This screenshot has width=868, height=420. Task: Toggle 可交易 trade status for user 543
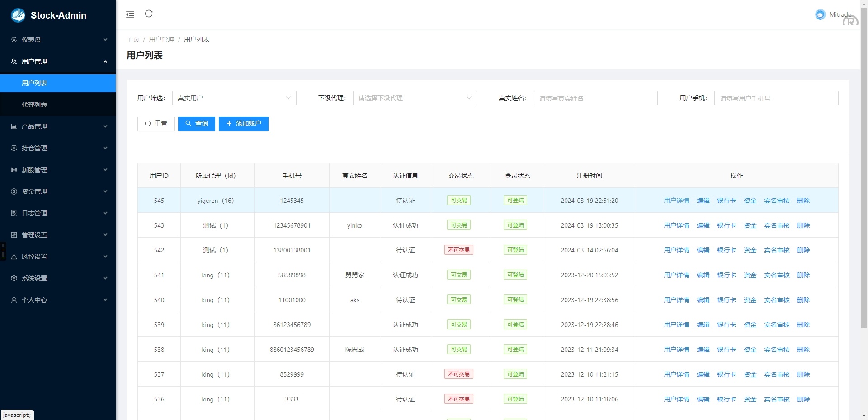pos(458,225)
